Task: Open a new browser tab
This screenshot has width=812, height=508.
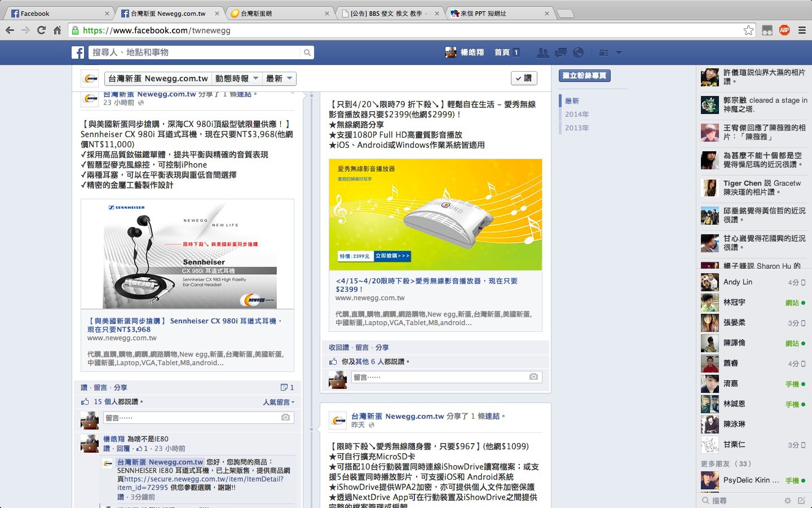Action: pos(566,14)
